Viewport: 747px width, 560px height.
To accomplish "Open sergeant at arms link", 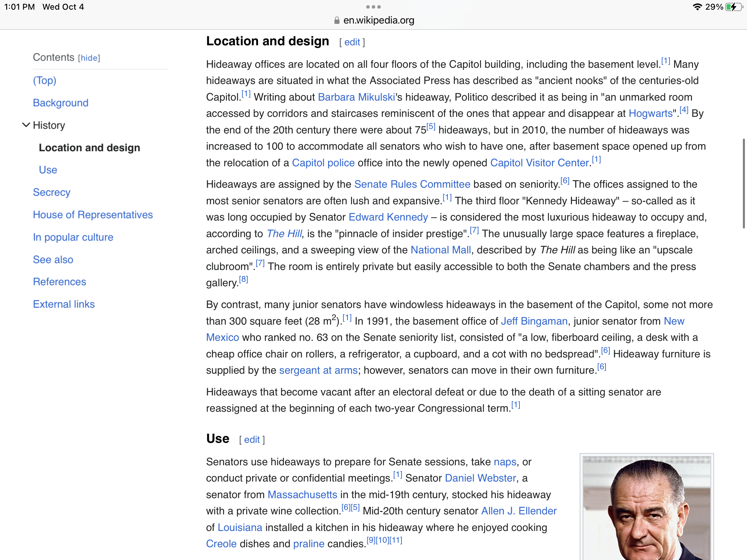I will coord(318,370).
